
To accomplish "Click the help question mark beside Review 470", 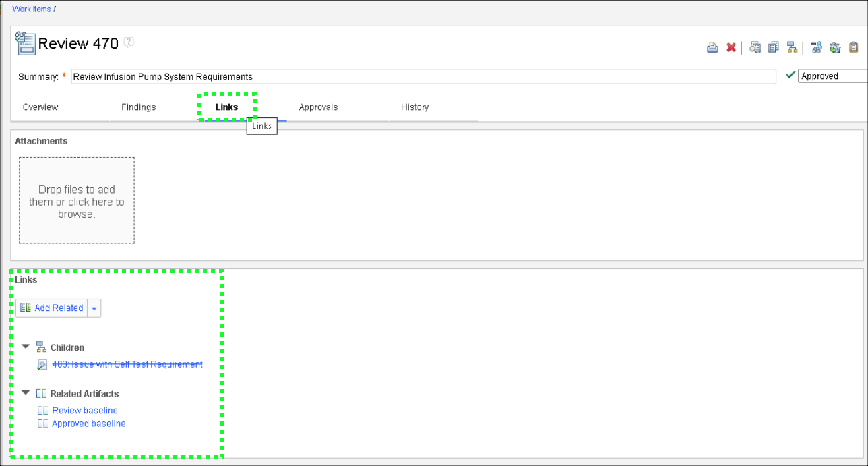I will (129, 42).
